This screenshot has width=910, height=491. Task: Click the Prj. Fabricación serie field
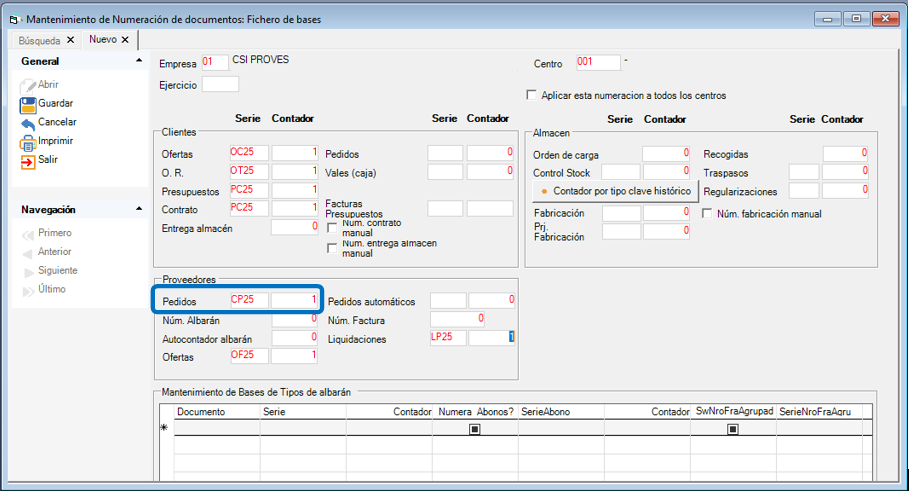(x=622, y=232)
